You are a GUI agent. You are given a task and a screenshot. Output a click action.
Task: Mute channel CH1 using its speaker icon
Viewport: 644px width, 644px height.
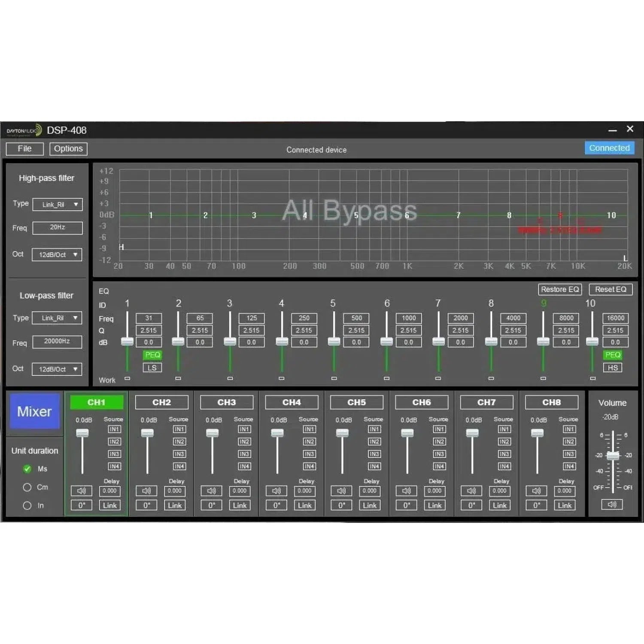[81, 491]
